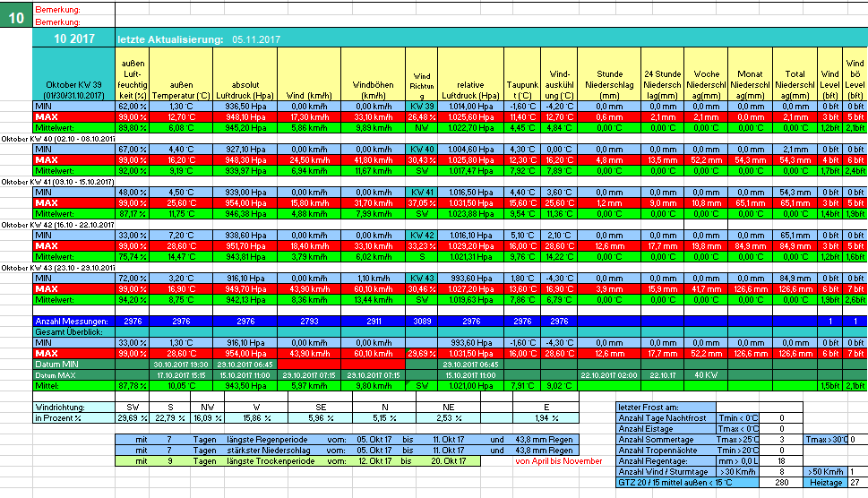The height and width of the screenshot is (498, 868).
Task: Click the 14,47 °C average temperature cell
Action: (x=181, y=257)
